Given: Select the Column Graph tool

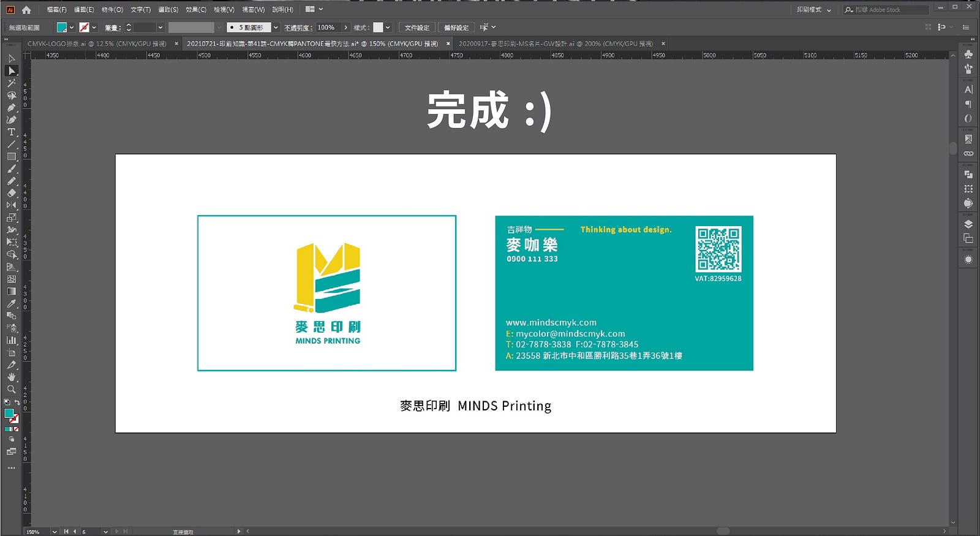Looking at the screenshot, I should pos(11,340).
